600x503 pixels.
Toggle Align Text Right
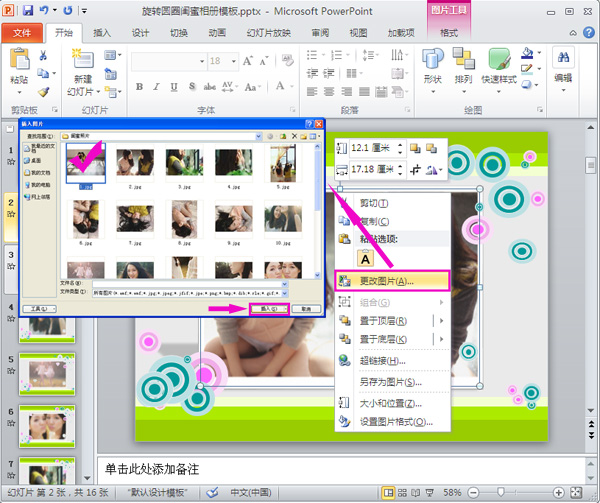(347, 92)
